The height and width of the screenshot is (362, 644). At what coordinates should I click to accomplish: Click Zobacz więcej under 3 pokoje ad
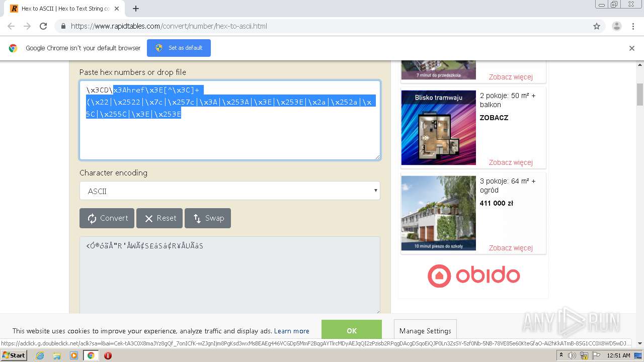(x=511, y=248)
